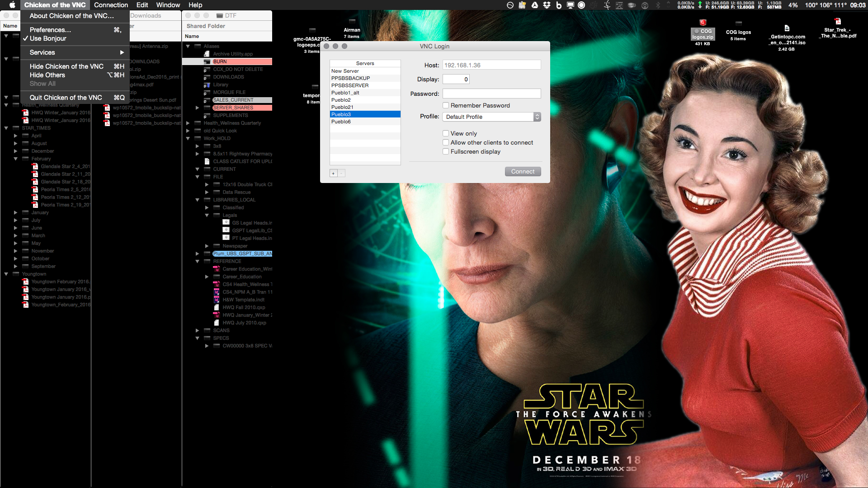Select Quit Chicken of the VNC

pos(66,98)
